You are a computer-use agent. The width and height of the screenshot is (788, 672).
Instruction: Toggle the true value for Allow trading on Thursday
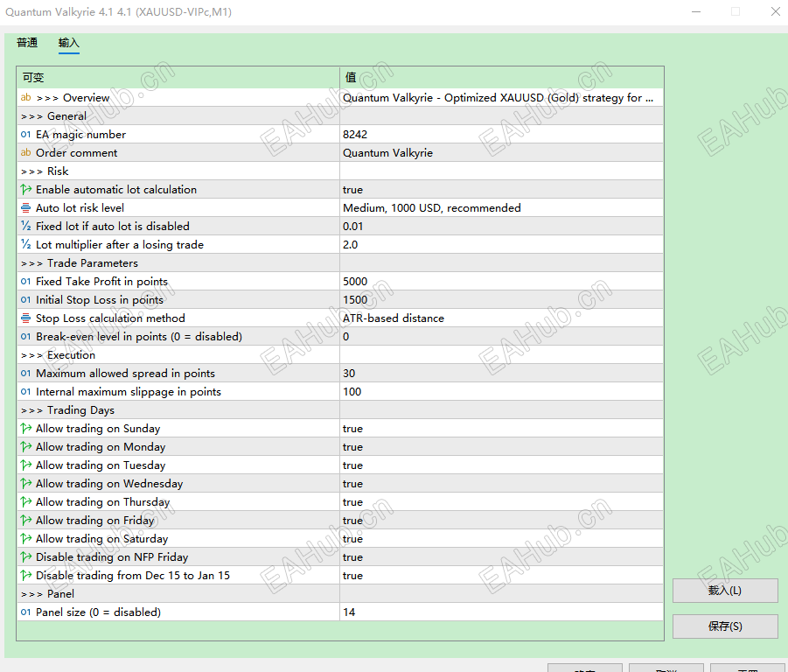[501, 501]
